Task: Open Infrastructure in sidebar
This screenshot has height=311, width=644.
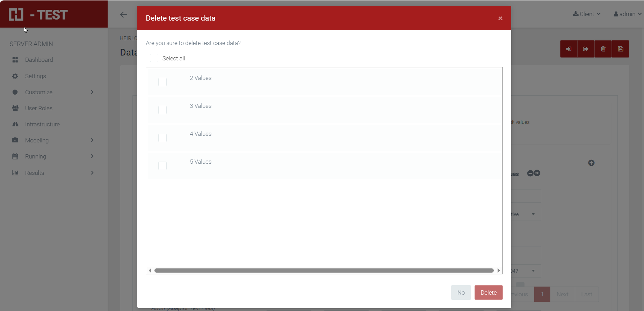Action: click(42, 124)
